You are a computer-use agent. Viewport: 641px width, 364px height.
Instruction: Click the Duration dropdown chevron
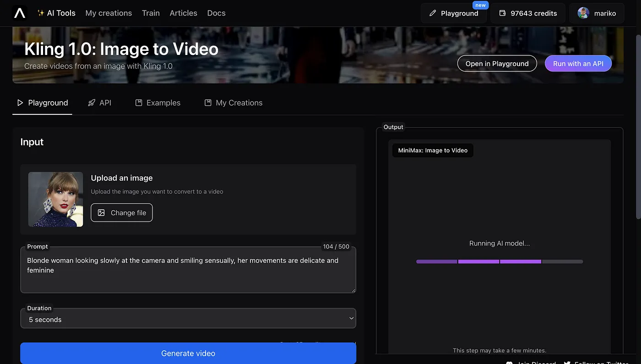pos(351,319)
